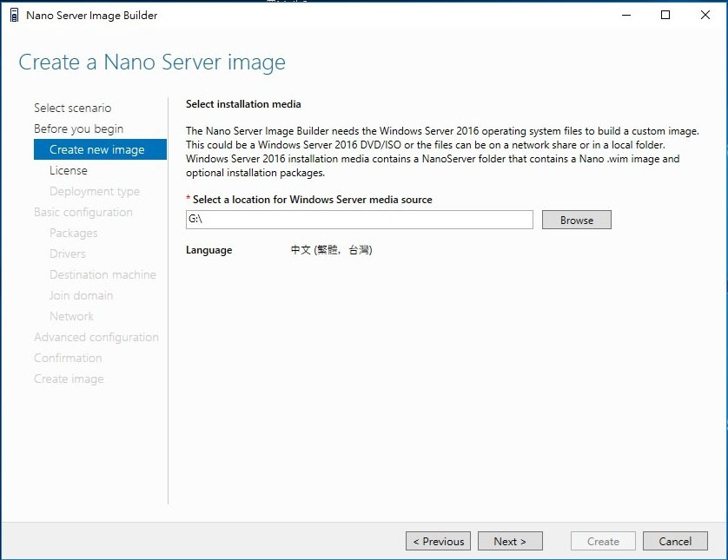The height and width of the screenshot is (560, 728).
Task: Open the Destination machine step
Action: [103, 274]
